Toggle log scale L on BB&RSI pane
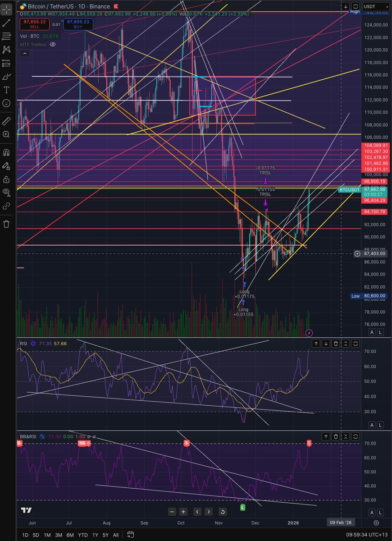This screenshot has width=392, height=541. coord(380,513)
